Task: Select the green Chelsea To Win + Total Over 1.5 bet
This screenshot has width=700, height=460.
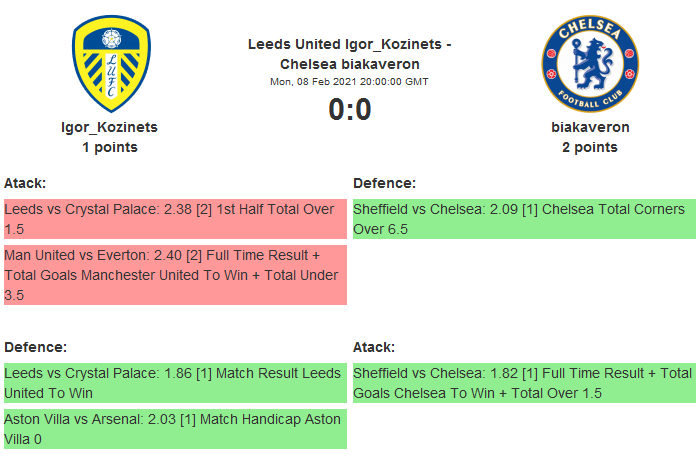Action: click(x=524, y=382)
